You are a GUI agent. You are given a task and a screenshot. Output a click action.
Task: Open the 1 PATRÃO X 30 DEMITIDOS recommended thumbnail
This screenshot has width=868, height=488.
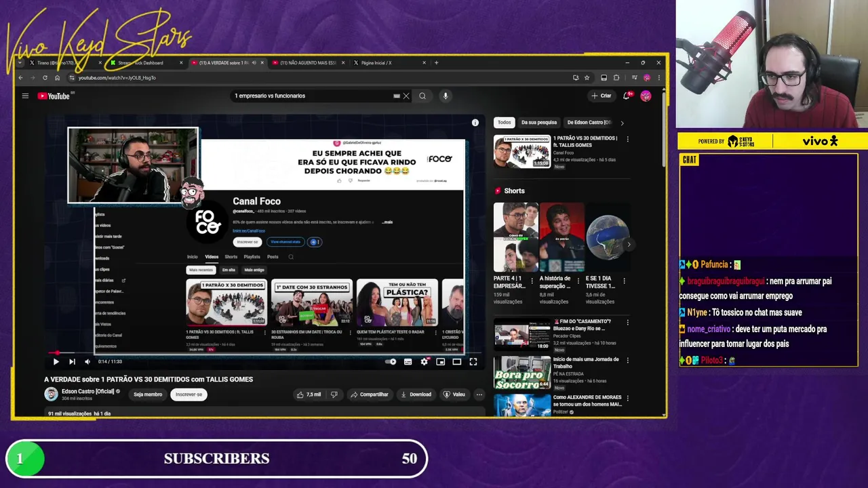click(x=521, y=152)
